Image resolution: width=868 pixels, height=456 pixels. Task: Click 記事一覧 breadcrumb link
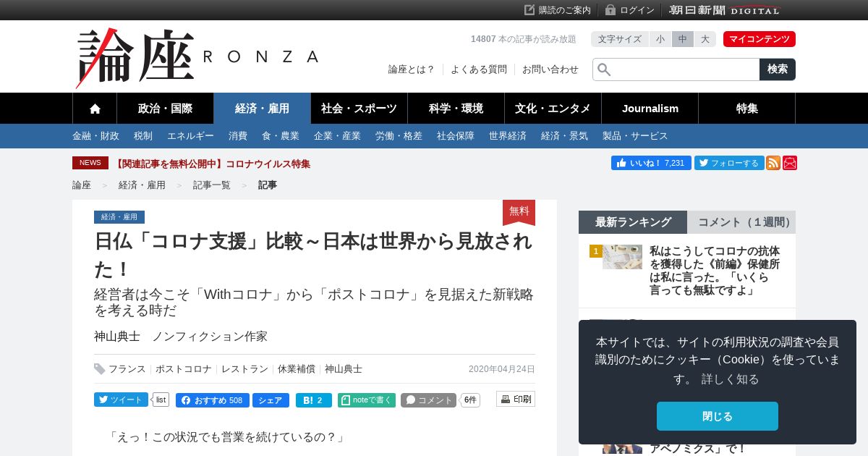[x=212, y=185]
